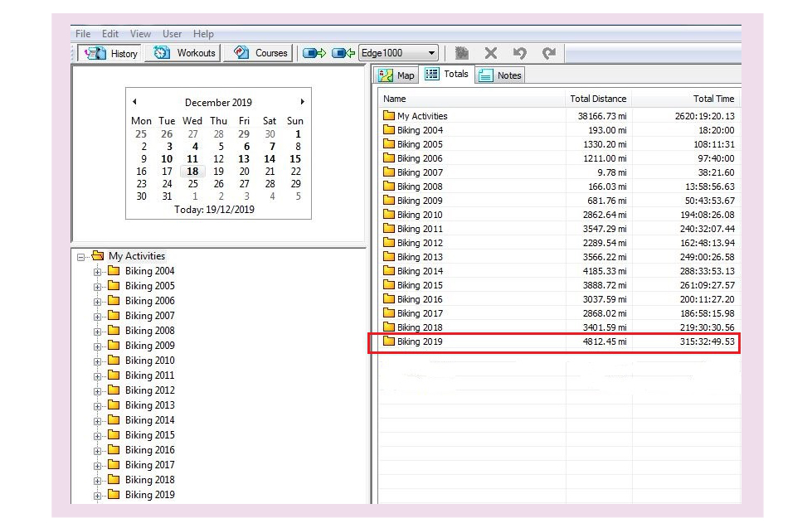Open the File menu

coord(83,34)
